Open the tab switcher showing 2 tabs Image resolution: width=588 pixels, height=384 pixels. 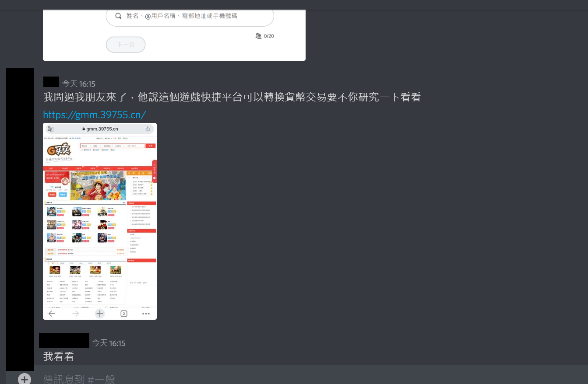click(124, 314)
